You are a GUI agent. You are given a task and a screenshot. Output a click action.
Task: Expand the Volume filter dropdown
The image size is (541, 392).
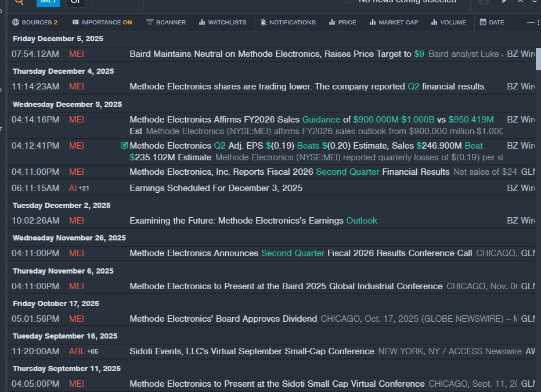(449, 23)
